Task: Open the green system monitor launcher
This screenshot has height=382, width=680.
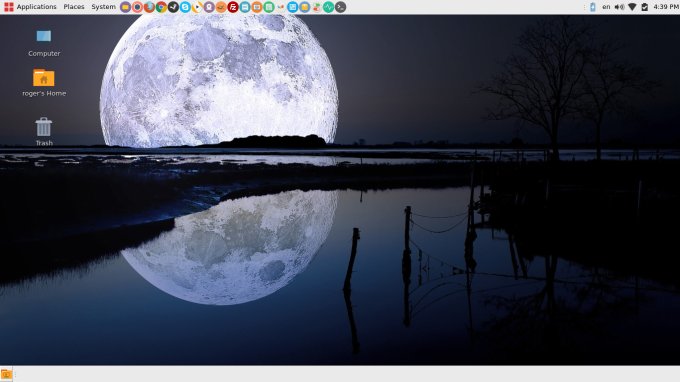Action: 328,7
